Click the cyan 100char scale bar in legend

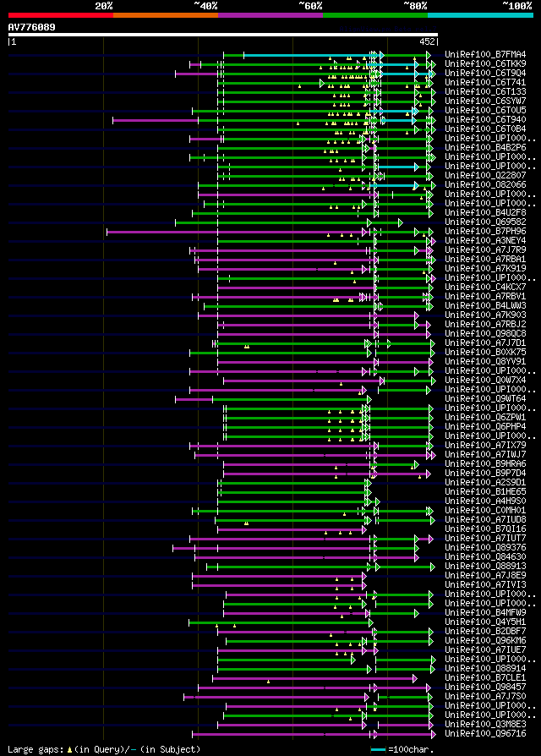[378, 750]
